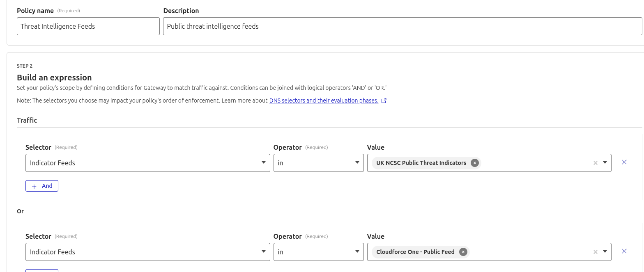Clear all values in first condition Value field
The height and width of the screenshot is (272, 644).
click(x=595, y=163)
